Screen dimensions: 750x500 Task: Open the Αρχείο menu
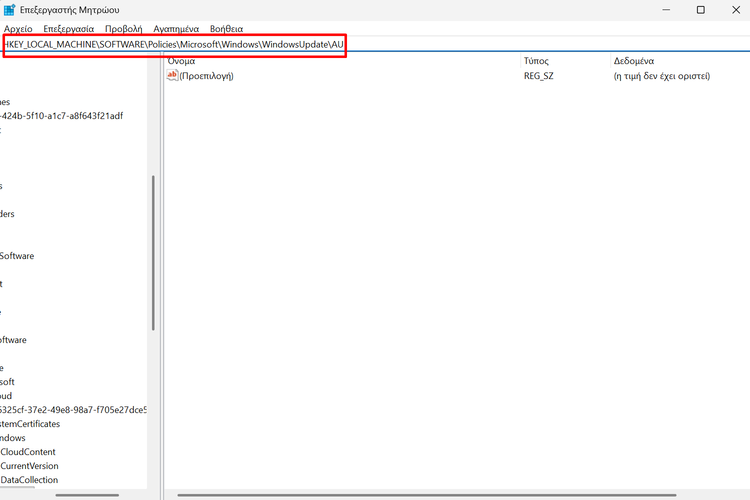coord(19,29)
